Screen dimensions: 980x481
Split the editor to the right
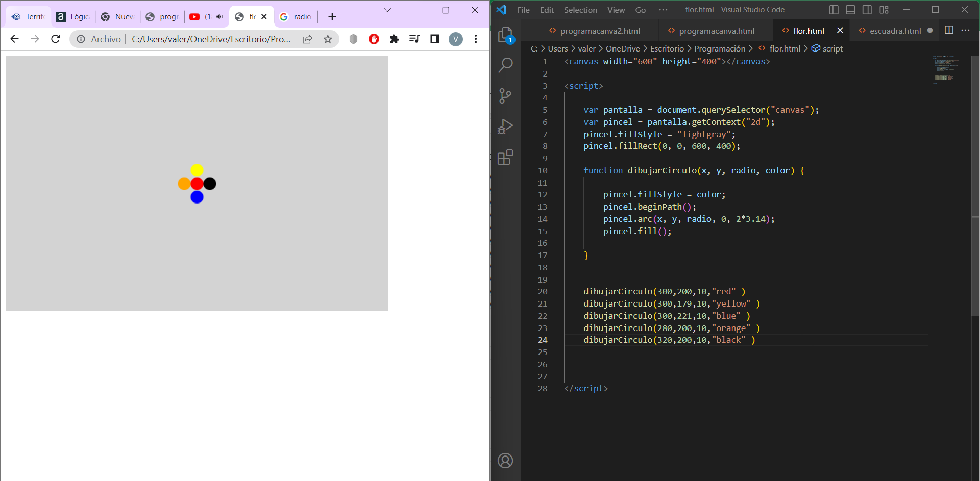point(949,30)
